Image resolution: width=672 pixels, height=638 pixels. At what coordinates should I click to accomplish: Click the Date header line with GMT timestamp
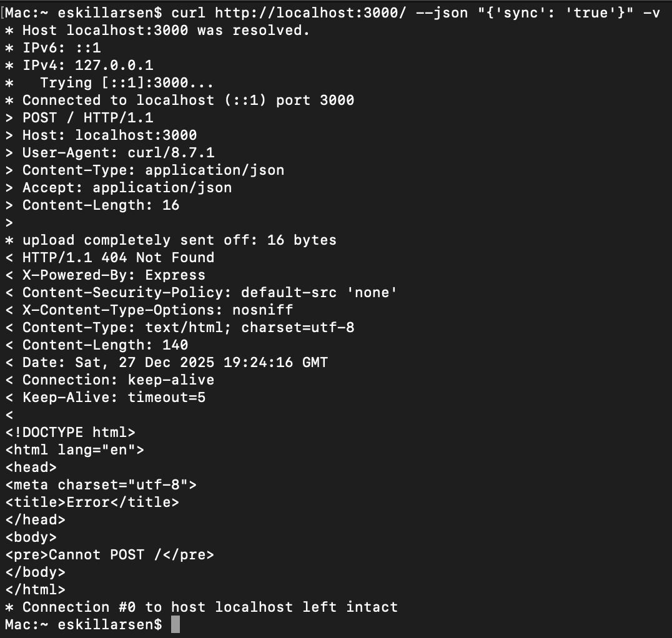[175, 362]
